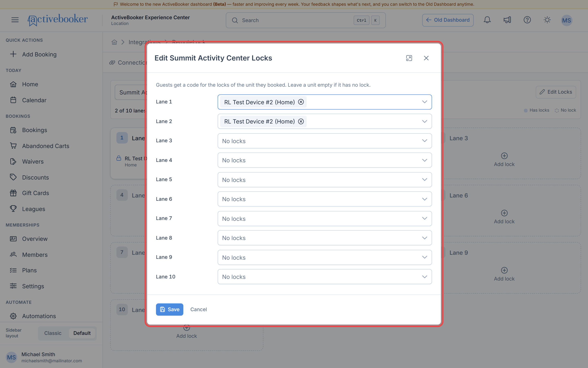Click the Edit Locks button
The width and height of the screenshot is (588, 368).
click(556, 92)
